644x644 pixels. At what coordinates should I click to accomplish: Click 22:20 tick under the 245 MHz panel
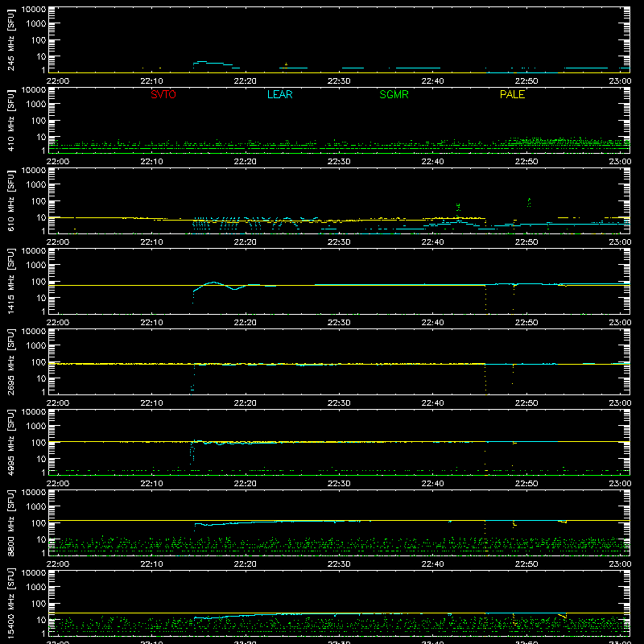tap(246, 81)
